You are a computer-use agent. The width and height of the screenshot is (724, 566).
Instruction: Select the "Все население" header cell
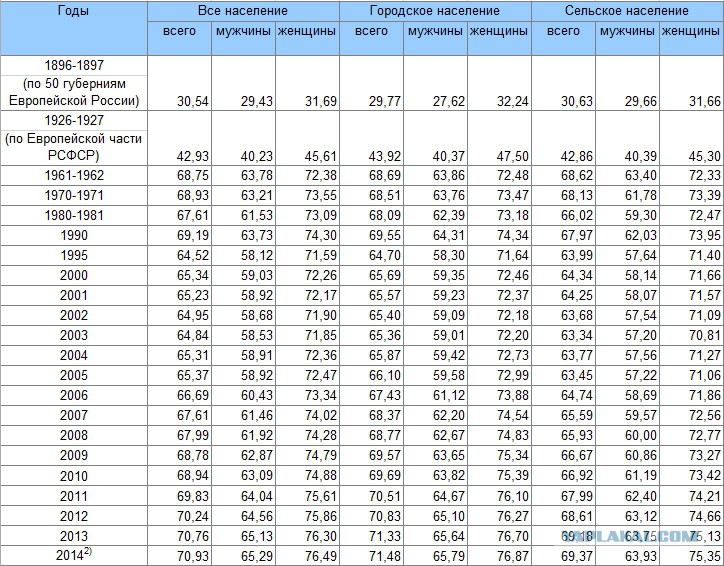(243, 11)
